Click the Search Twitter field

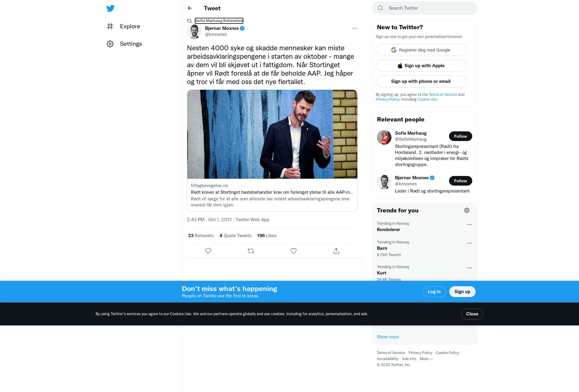[x=425, y=8]
